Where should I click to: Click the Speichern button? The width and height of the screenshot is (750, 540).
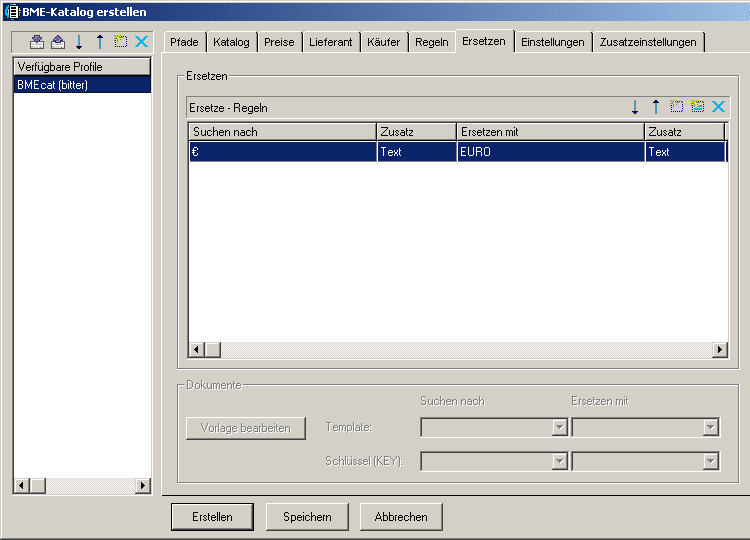(x=307, y=517)
